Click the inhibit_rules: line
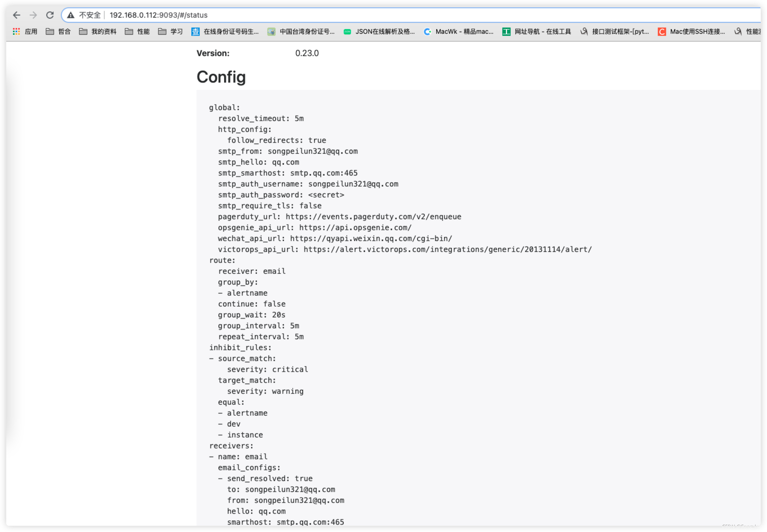767x532 pixels. click(240, 348)
